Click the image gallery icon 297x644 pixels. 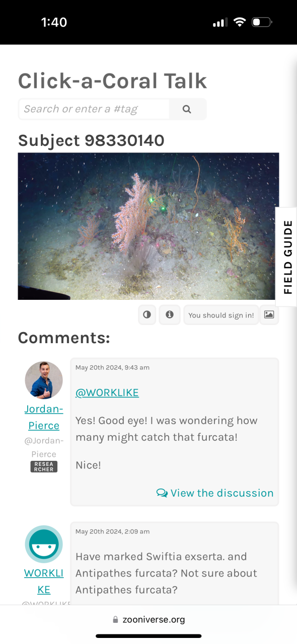(269, 315)
